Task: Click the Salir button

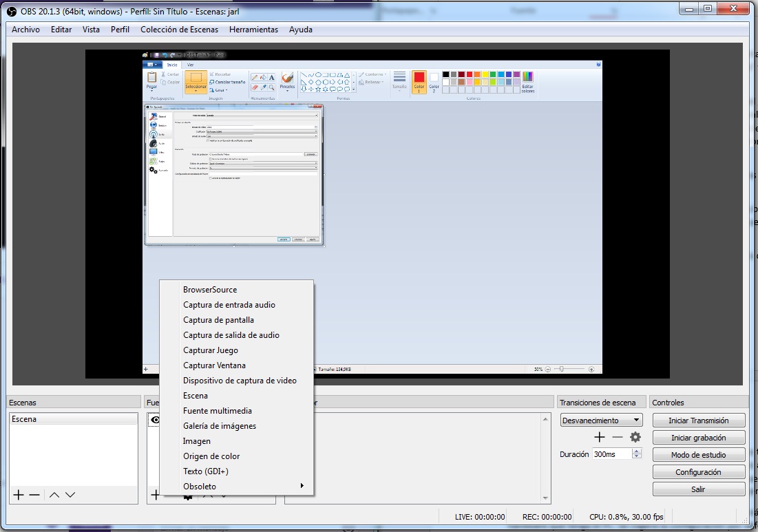Action: click(699, 489)
